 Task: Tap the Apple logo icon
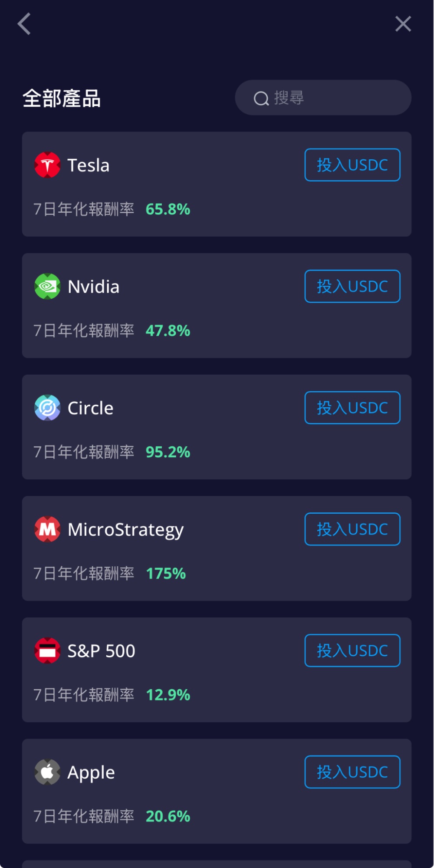tap(47, 772)
